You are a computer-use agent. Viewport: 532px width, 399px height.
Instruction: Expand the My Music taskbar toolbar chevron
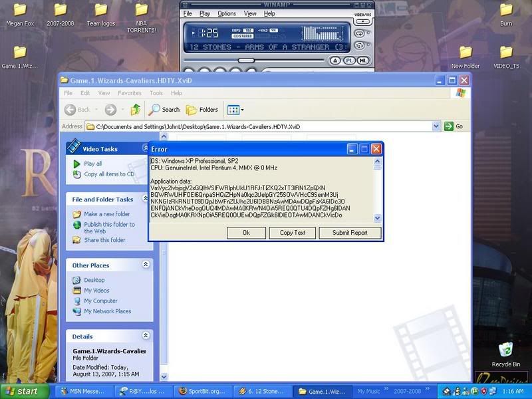pos(386,389)
